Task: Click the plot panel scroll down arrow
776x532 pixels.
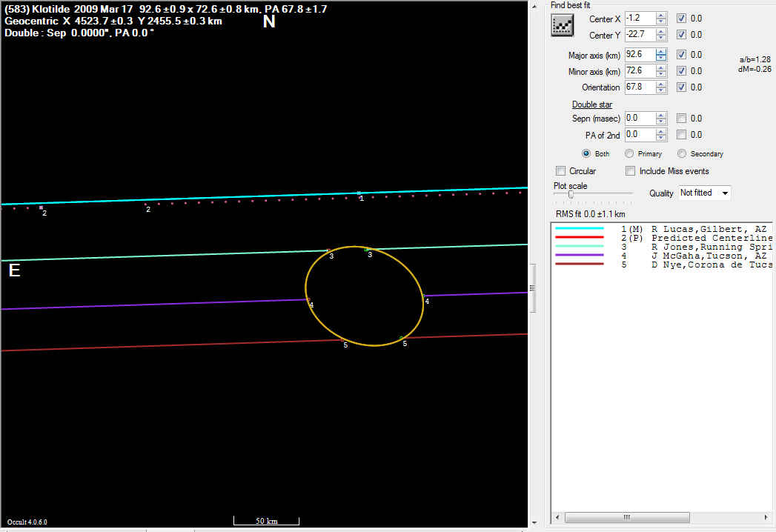Action: tap(534, 522)
